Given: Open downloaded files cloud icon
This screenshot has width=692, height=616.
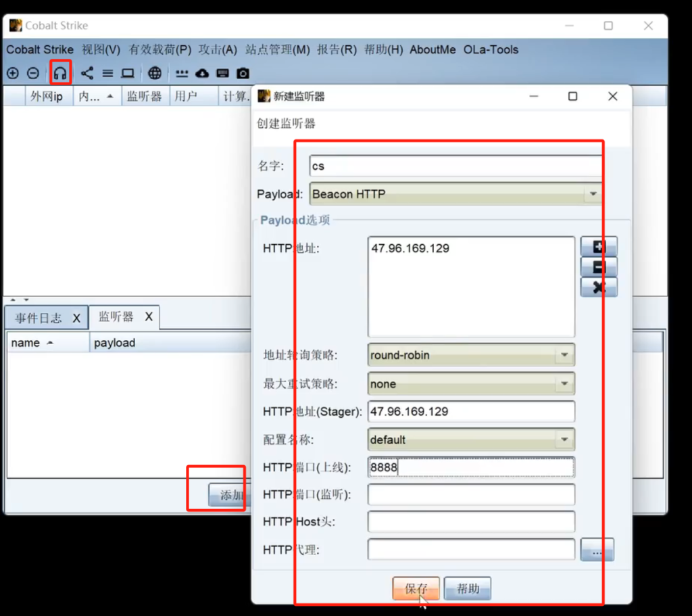Looking at the screenshot, I should pos(202,73).
